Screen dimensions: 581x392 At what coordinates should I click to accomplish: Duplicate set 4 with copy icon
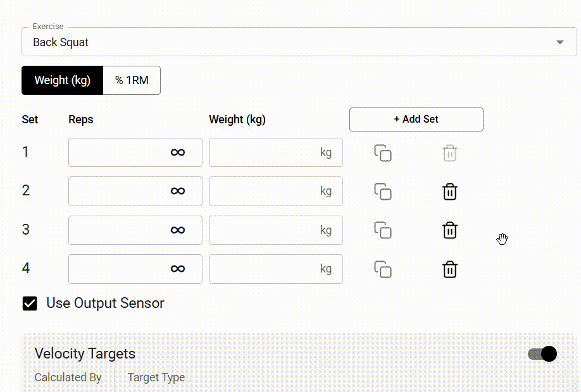pos(383,269)
